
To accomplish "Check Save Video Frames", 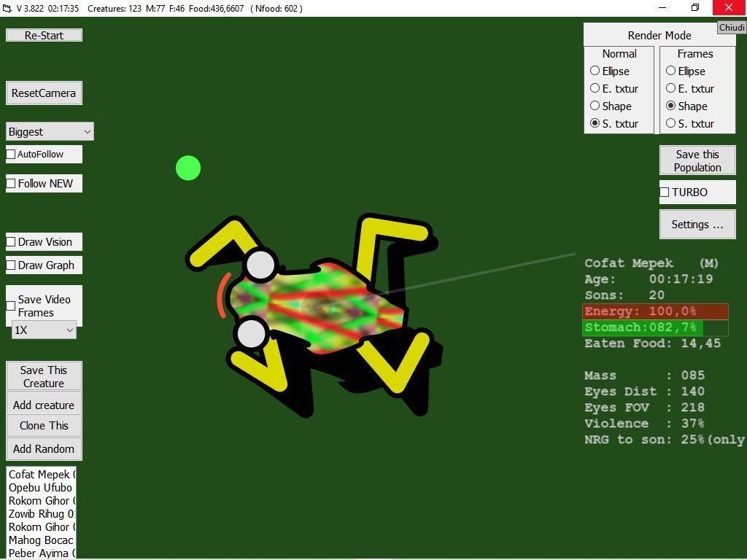I will pyautogui.click(x=9, y=305).
